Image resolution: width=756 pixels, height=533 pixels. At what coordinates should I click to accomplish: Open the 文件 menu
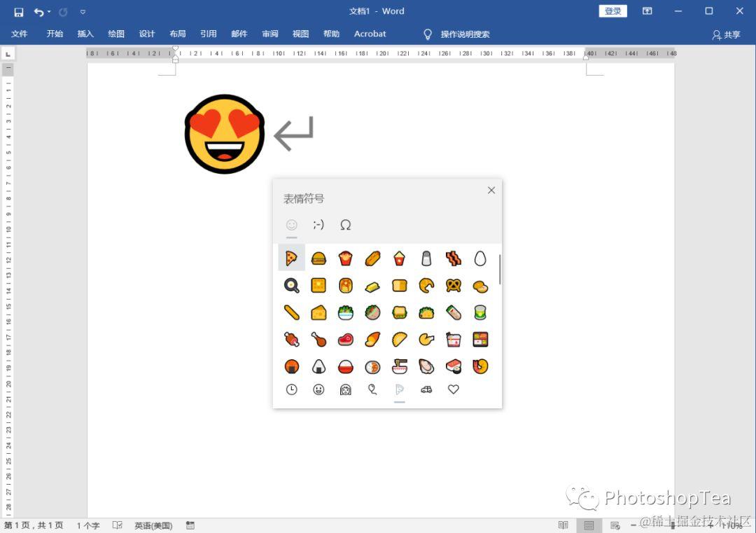click(20, 34)
